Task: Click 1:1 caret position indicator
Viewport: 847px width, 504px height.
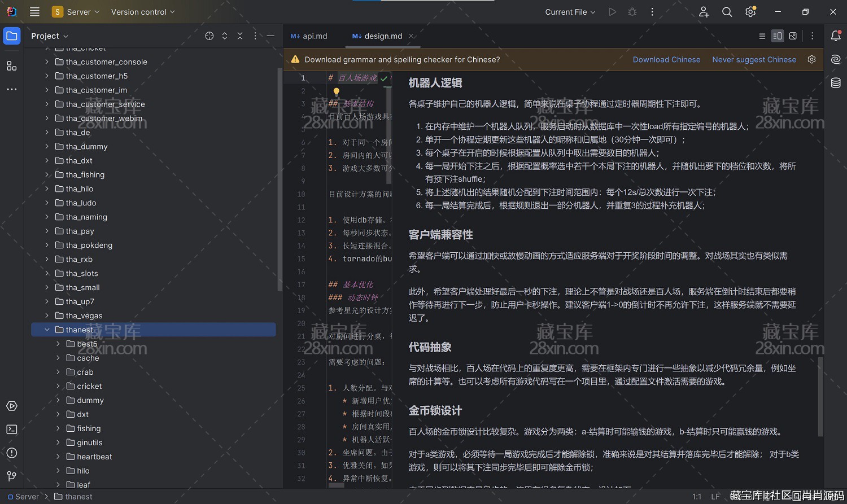Action: point(697,497)
